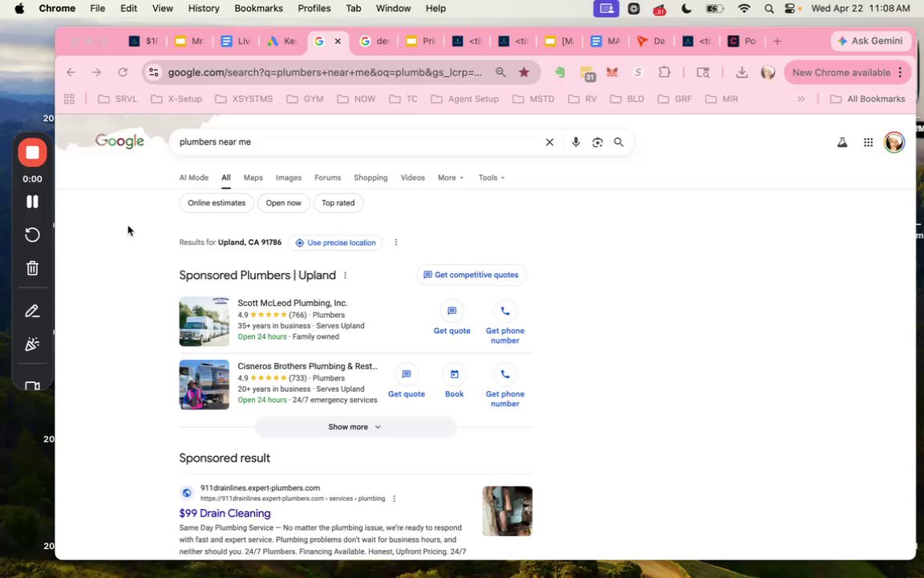Filter by Open now chip

283,203
